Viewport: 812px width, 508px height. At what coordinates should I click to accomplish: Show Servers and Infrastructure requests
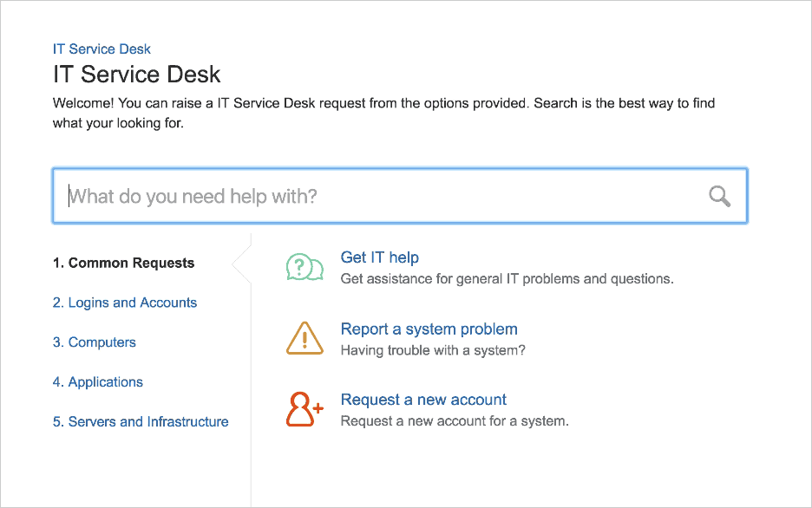tap(141, 421)
